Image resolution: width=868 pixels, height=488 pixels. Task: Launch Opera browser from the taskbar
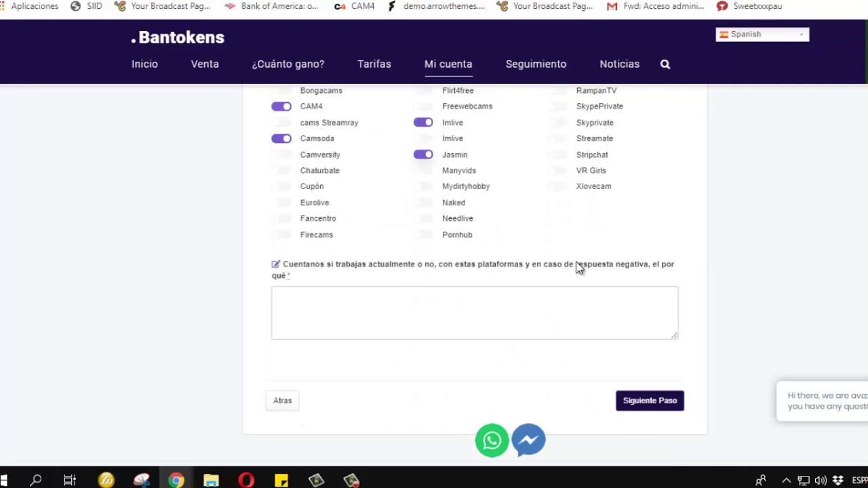(x=246, y=481)
